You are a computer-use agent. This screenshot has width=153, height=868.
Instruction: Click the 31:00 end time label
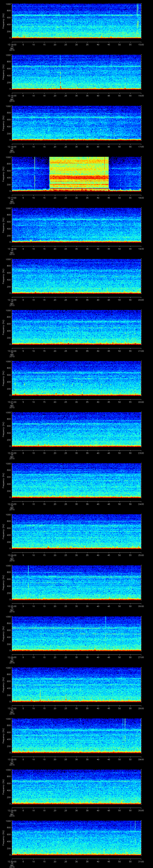pyautogui.click(x=141, y=861)
